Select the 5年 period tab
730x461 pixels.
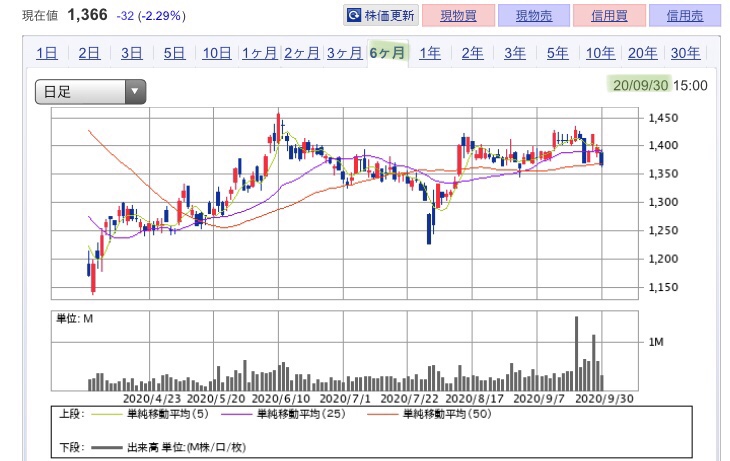click(x=558, y=54)
